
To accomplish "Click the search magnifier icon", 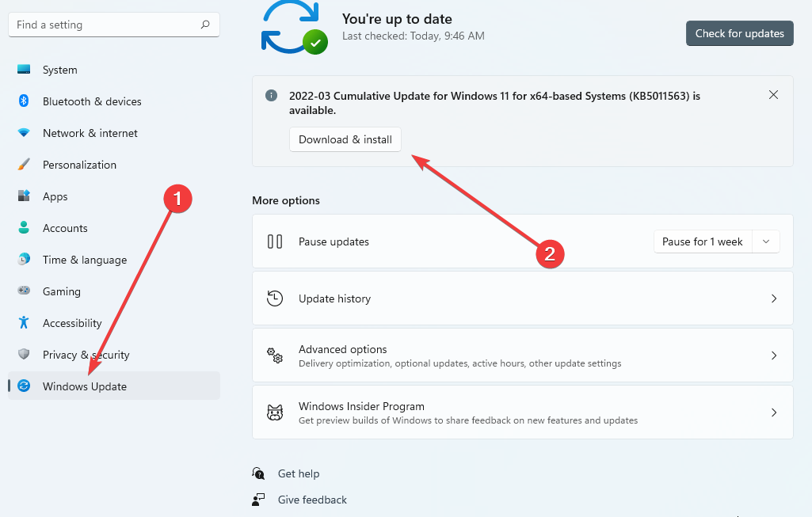I will pos(205,25).
